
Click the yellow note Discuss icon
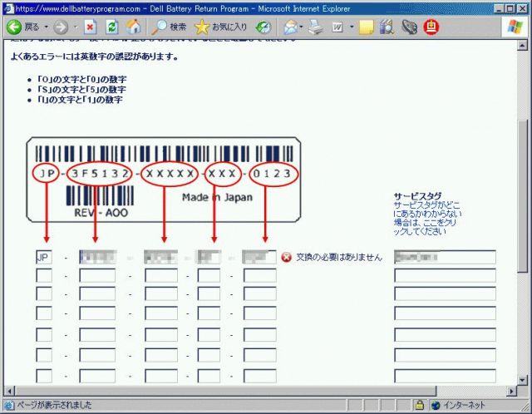[366, 27]
